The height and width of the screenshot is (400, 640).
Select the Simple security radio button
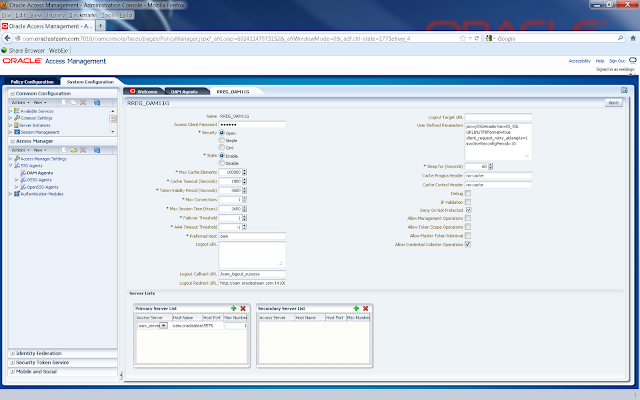222,140
